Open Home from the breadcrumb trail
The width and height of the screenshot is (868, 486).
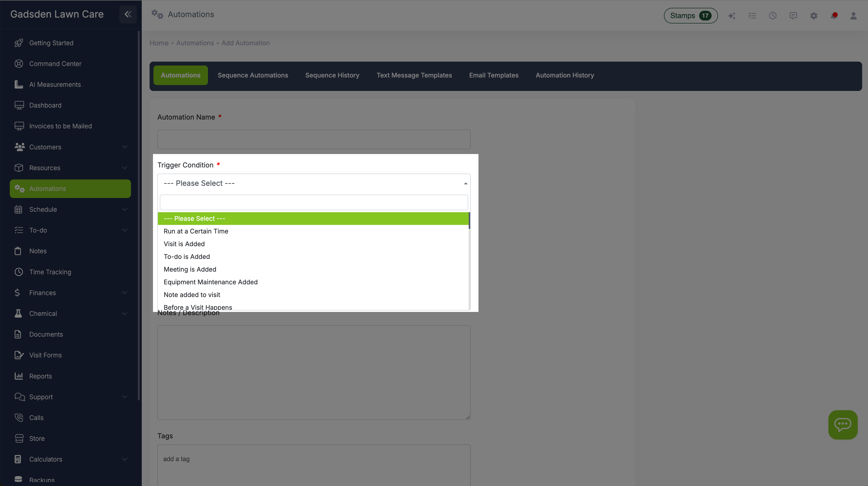159,43
